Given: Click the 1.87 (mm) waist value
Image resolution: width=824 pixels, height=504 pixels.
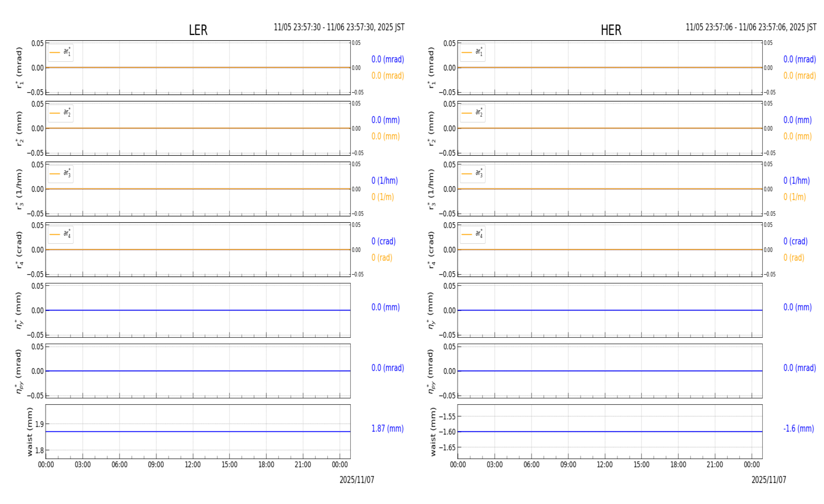Looking at the screenshot, I should click(x=387, y=429).
